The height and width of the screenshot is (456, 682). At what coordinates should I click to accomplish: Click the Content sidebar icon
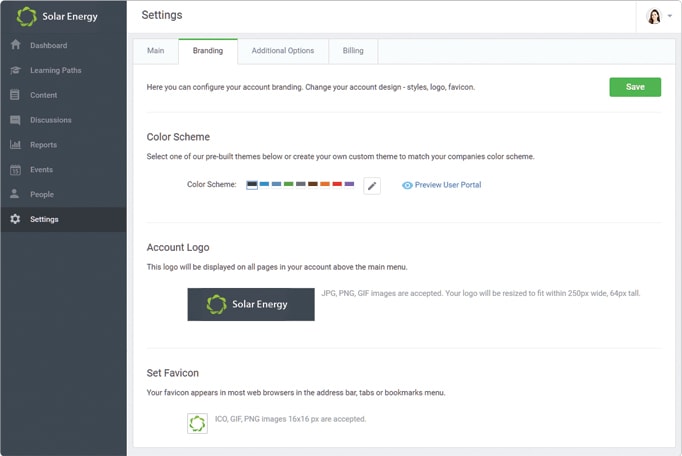[15, 95]
